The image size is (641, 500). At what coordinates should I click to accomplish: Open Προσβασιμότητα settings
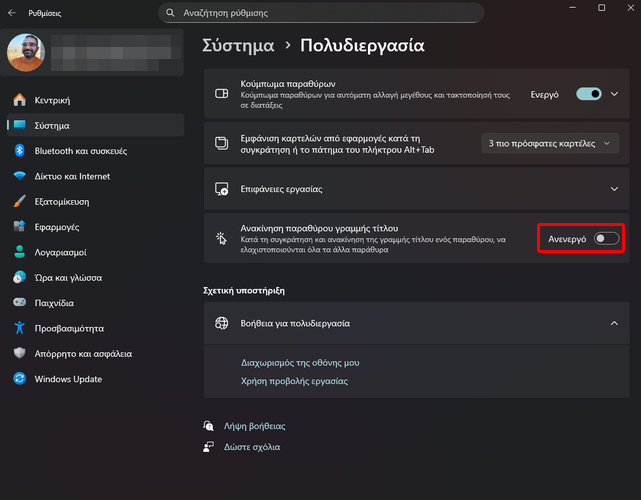coord(71,328)
